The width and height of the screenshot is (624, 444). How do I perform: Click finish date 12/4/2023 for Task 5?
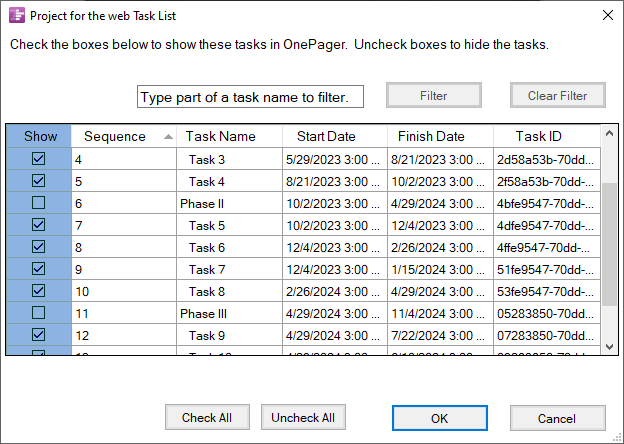440,226
